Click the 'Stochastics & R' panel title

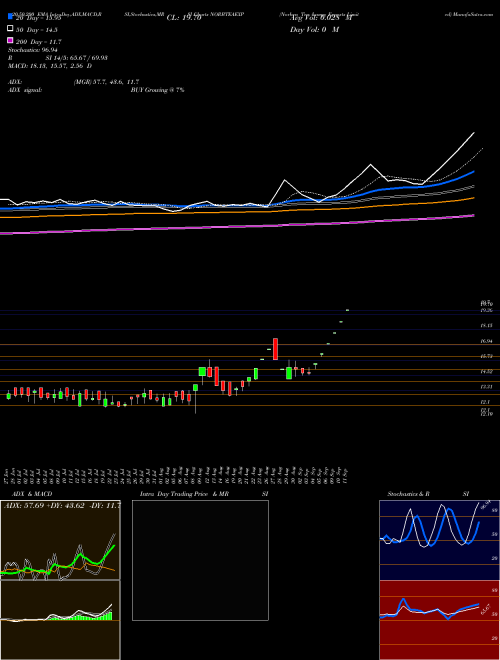pos(408,494)
